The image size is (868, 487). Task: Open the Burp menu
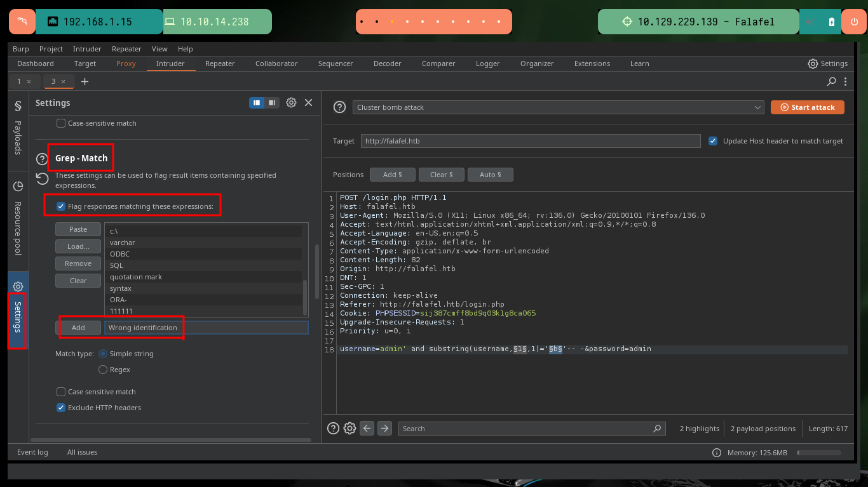tap(21, 49)
